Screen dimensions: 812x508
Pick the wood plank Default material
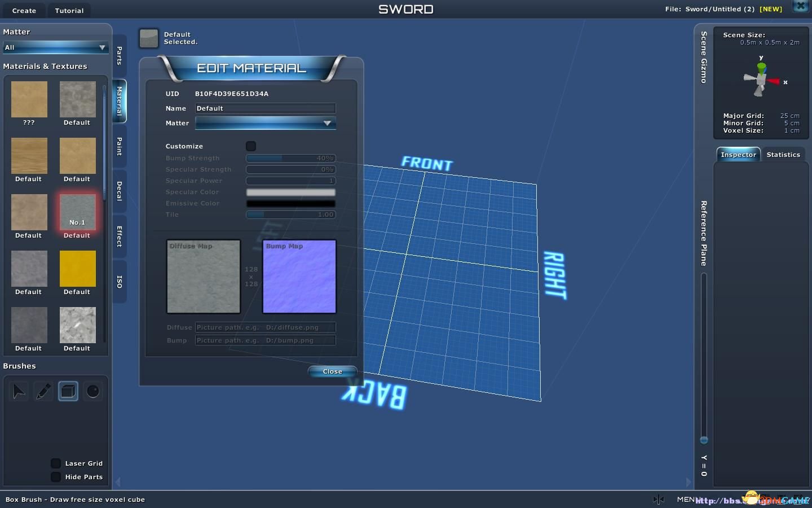click(29, 156)
